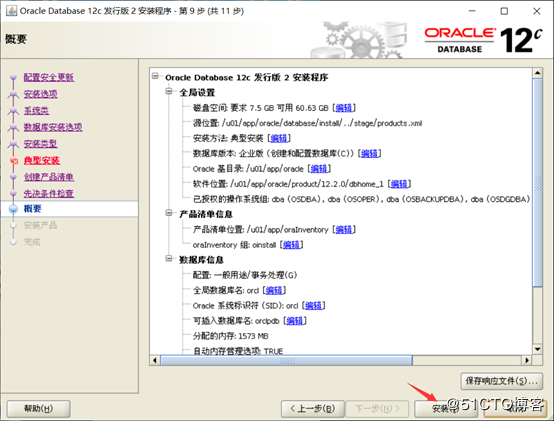Go back with the 上一步 button
The width and height of the screenshot is (554, 421).
tap(313, 409)
